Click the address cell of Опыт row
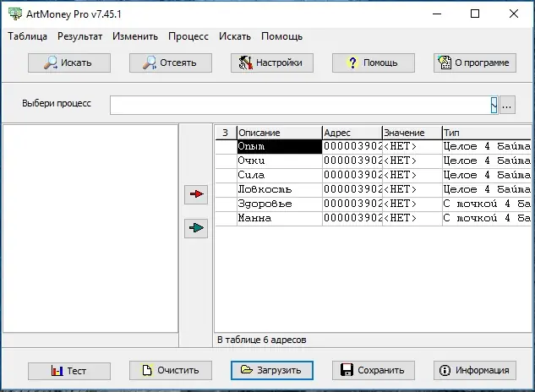Screen dimensions: 535x392 tap(352, 146)
